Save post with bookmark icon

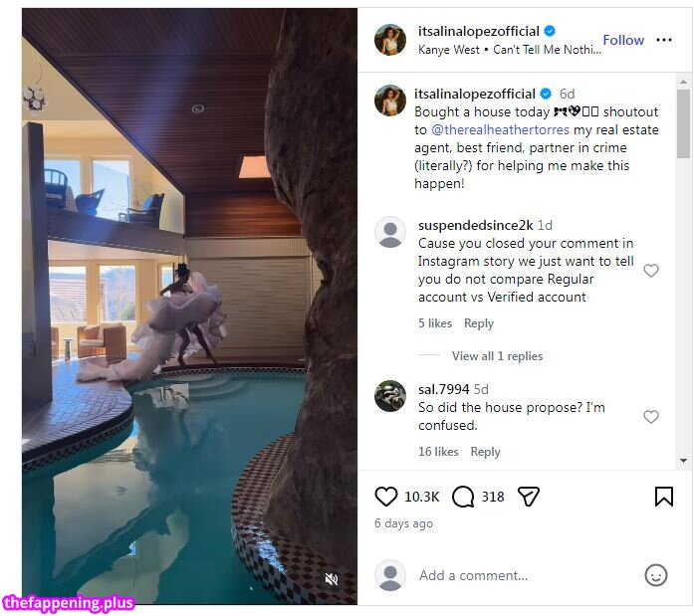click(x=664, y=497)
